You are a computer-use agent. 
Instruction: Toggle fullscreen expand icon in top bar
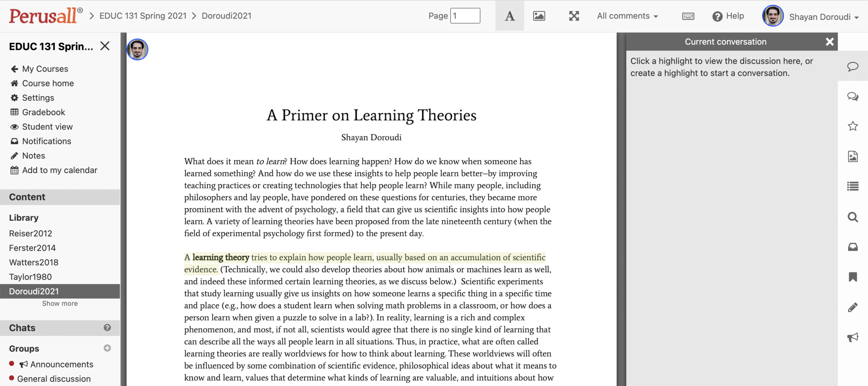point(574,16)
